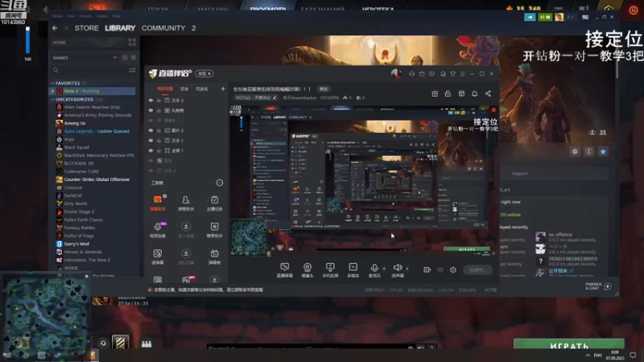Click the share icon in streaming app
Viewport: 644px width, 362px height.
[x=488, y=93]
